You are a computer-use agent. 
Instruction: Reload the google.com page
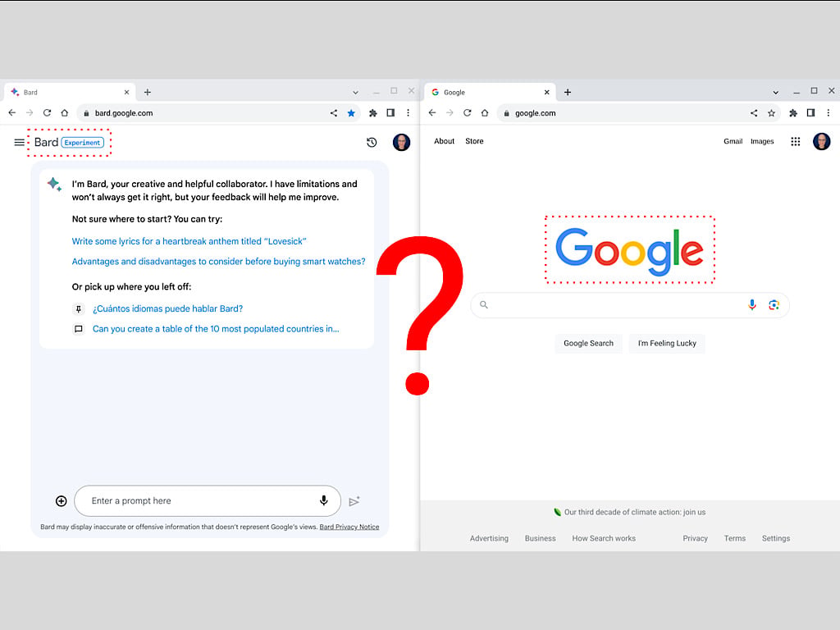coord(467,113)
